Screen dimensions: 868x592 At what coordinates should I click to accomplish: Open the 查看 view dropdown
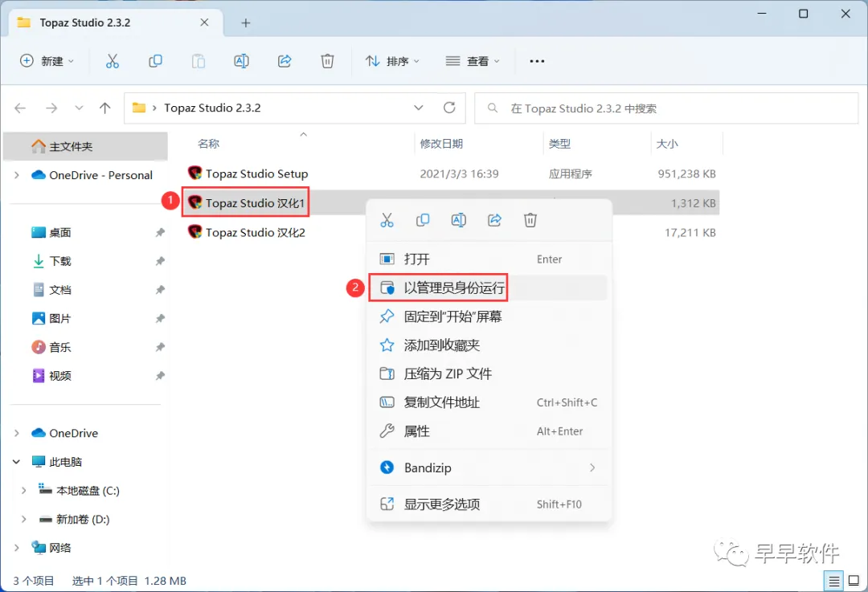[473, 61]
